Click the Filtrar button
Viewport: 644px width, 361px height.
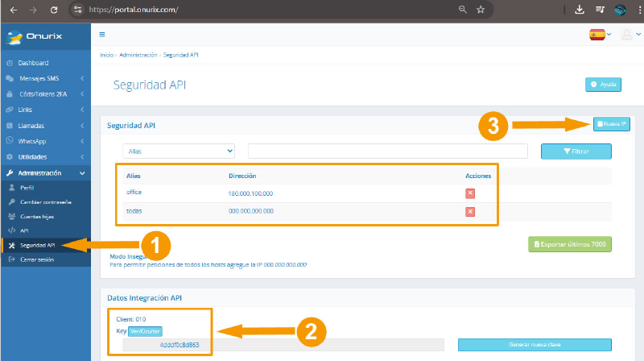576,151
